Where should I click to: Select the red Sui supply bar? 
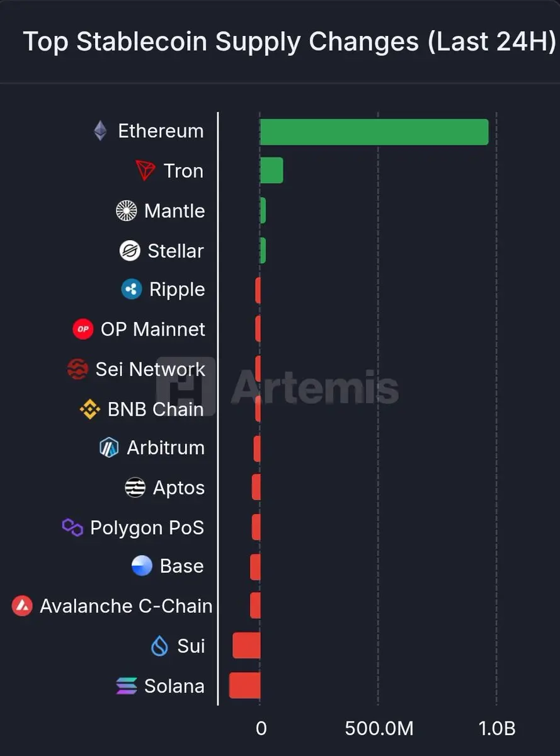point(246,646)
